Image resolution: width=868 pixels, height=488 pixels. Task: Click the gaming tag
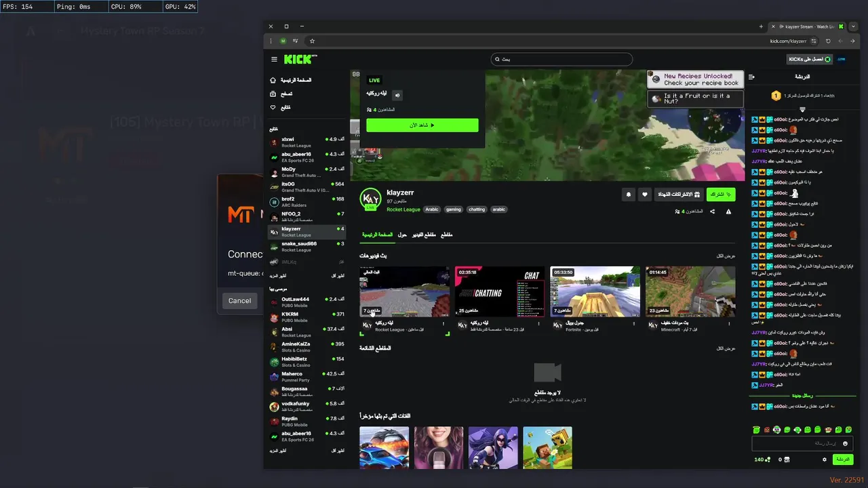point(454,209)
